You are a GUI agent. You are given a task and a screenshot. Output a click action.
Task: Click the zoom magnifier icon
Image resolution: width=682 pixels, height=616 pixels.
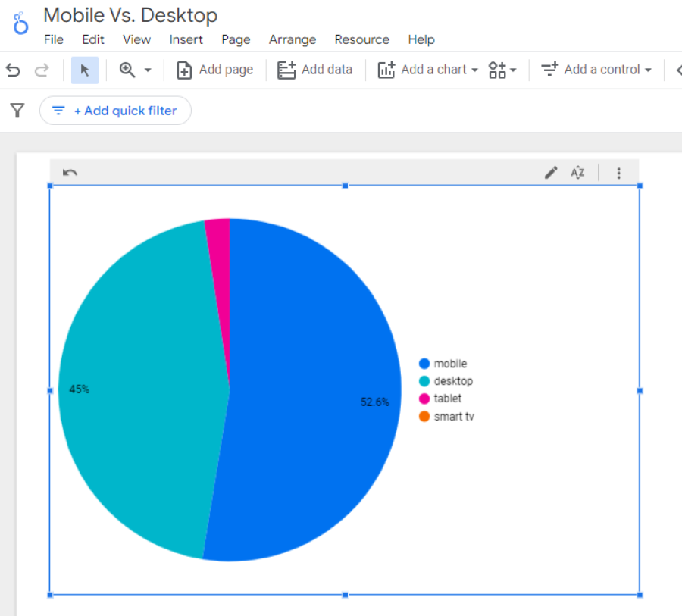coord(127,70)
